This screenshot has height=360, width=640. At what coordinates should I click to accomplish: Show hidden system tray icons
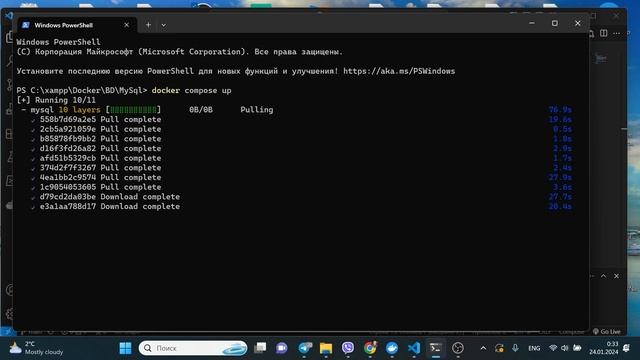coord(483,348)
